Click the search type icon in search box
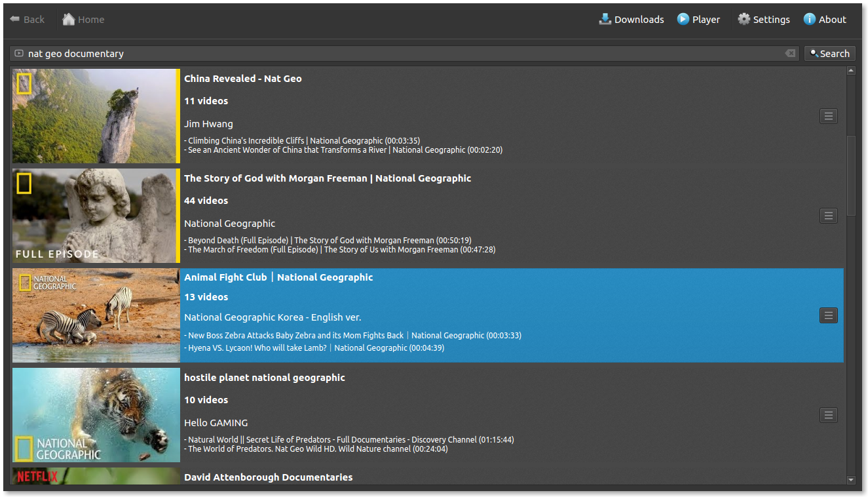Viewport: 868px width, 497px height. pyautogui.click(x=18, y=54)
